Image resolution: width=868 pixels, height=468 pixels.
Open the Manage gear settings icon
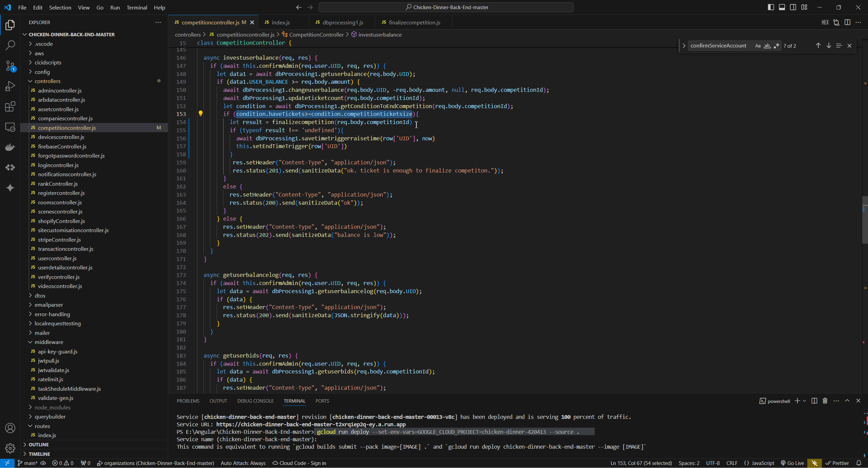10,448
